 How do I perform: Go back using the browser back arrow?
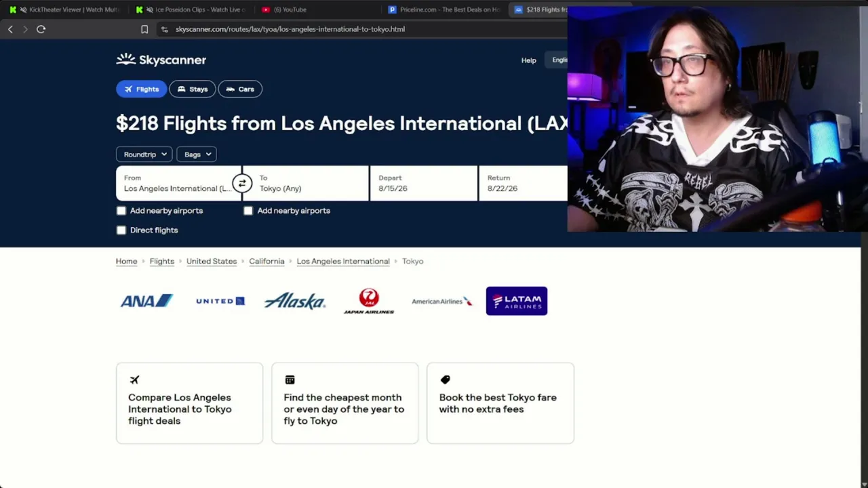coord(10,29)
